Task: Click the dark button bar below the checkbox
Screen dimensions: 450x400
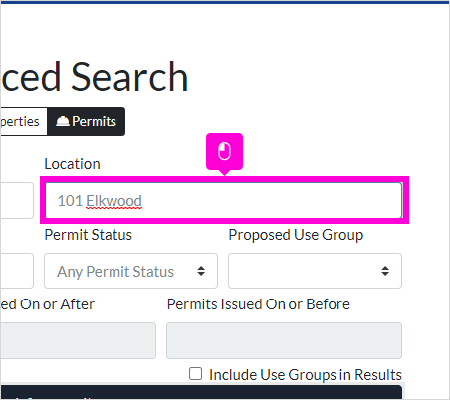Action: [x=201, y=392]
